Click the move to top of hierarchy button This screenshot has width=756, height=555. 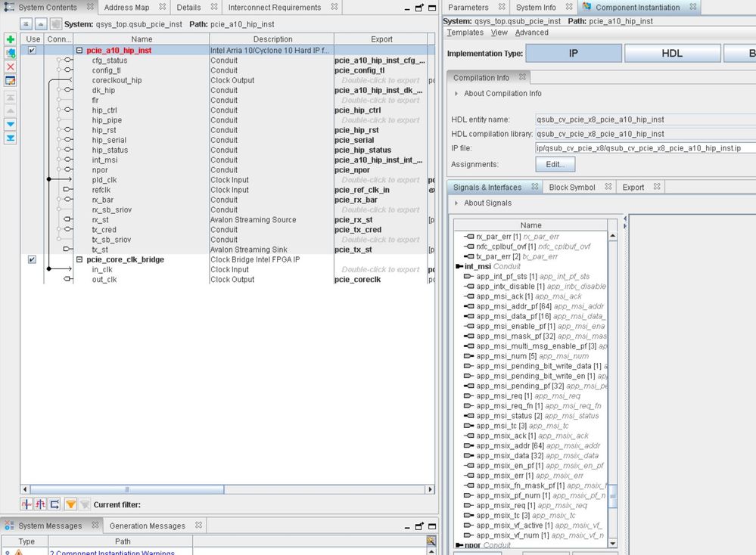[x=26, y=24]
